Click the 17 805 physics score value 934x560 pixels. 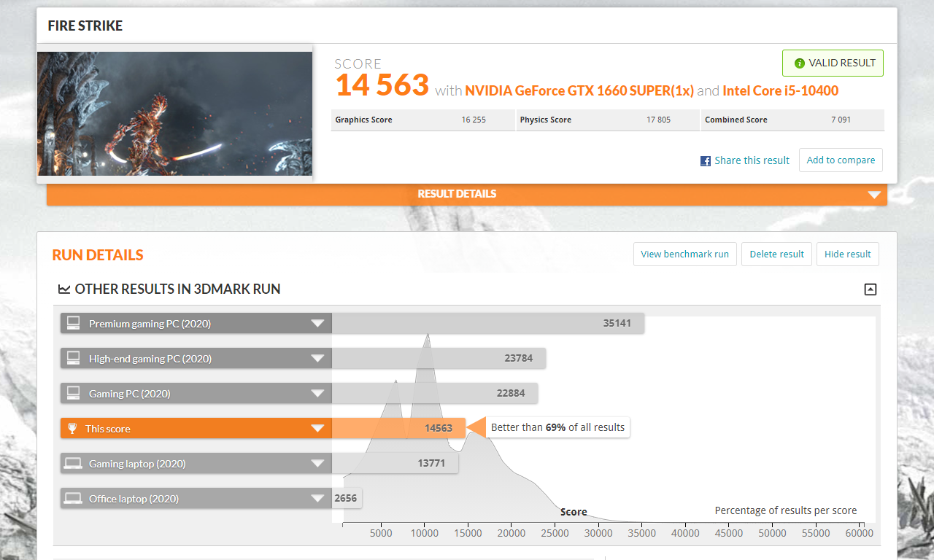click(658, 120)
